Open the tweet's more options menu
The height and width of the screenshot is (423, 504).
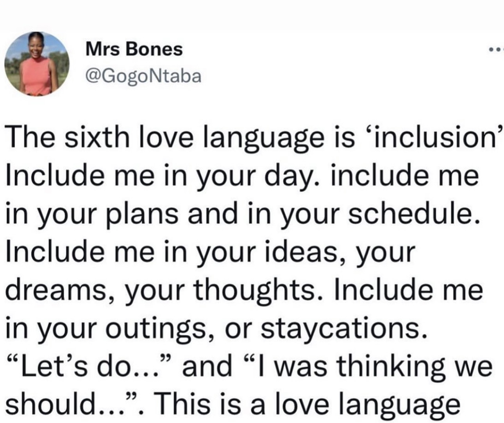(495, 50)
